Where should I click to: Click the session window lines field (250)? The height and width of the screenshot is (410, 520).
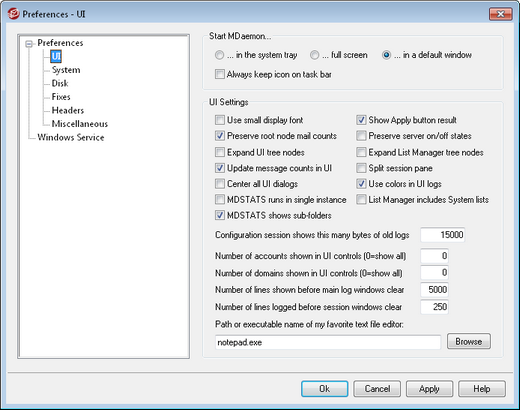434,307
